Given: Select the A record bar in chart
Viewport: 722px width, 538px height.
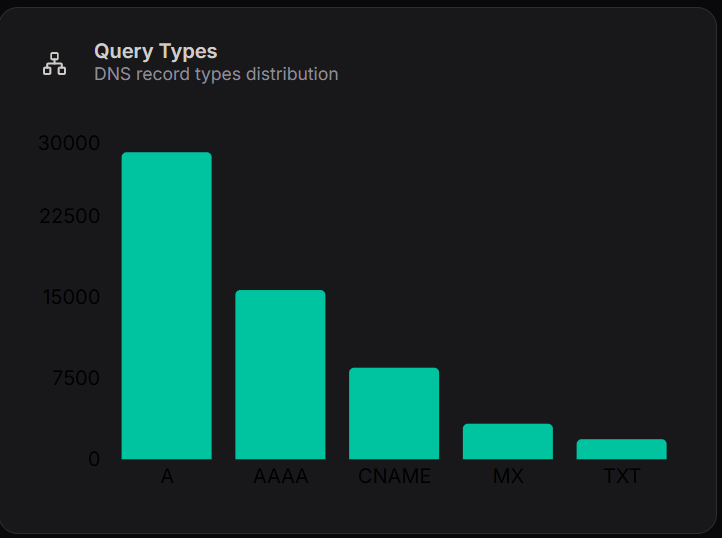Looking at the screenshot, I should 167,306.
